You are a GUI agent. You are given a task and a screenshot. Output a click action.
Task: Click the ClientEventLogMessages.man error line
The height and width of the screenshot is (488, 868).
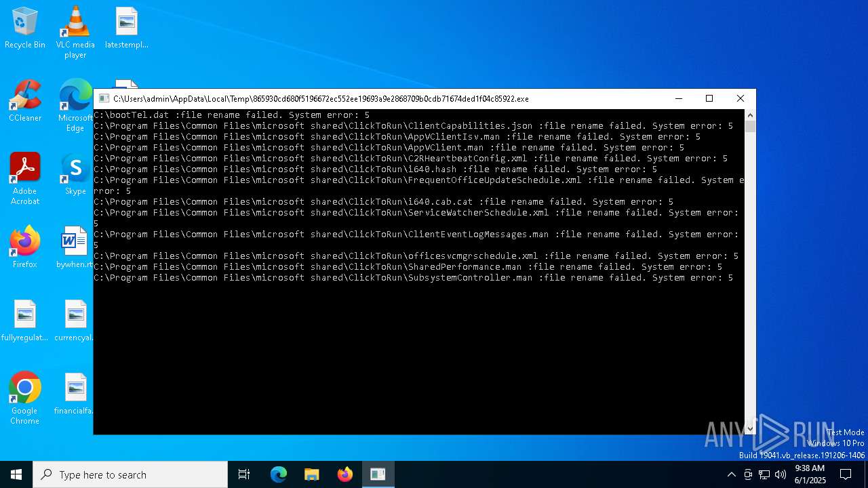[x=416, y=240]
